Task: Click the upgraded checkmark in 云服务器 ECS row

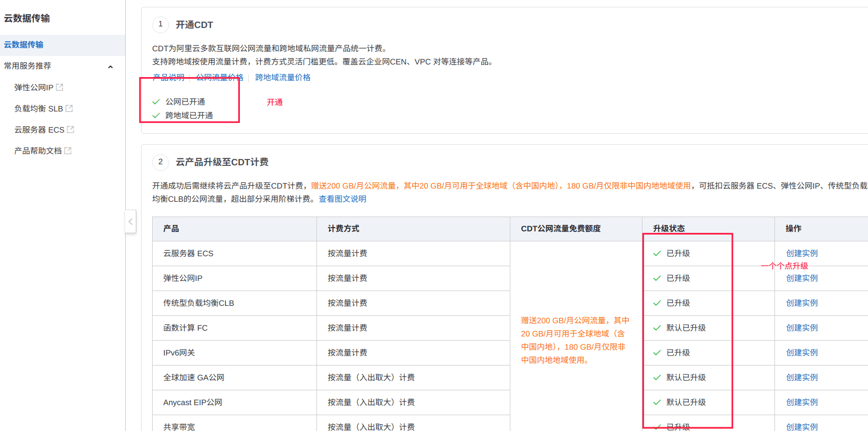Action: (657, 254)
